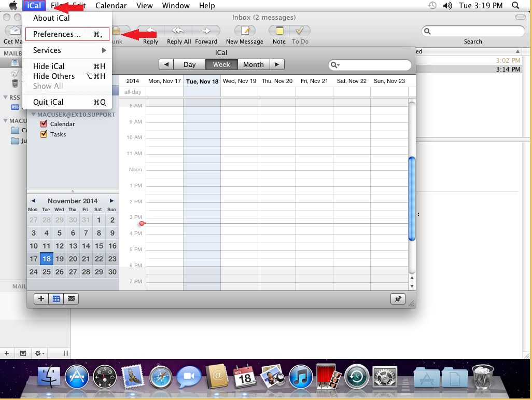The width and height of the screenshot is (532, 400).
Task: Open the iCal search scope dropdown
Action: pyautogui.click(x=340, y=64)
